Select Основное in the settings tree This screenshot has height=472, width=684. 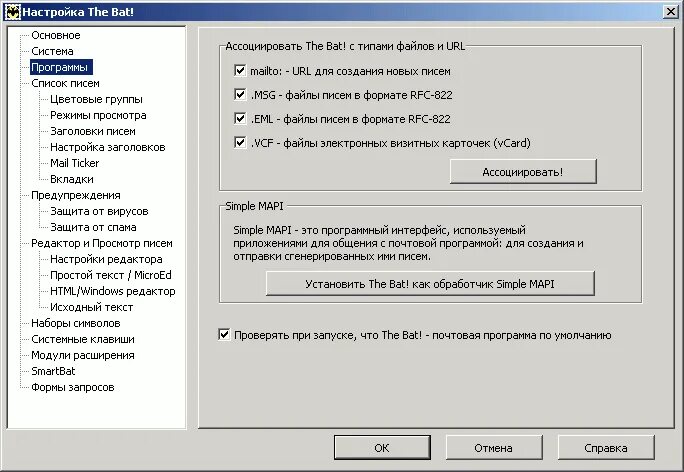pos(56,35)
